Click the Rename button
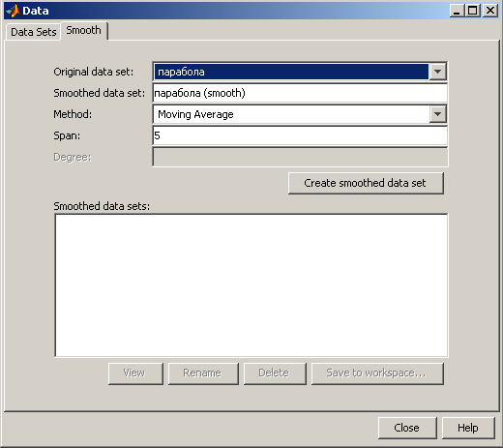The image size is (503, 448). [x=203, y=373]
